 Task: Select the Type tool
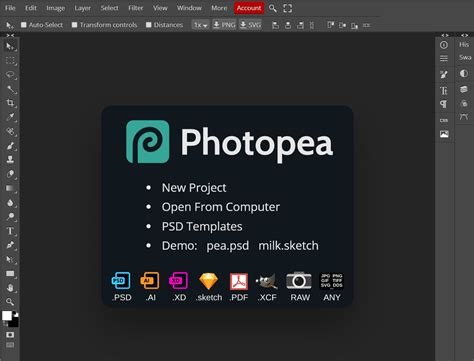[x=10, y=231]
